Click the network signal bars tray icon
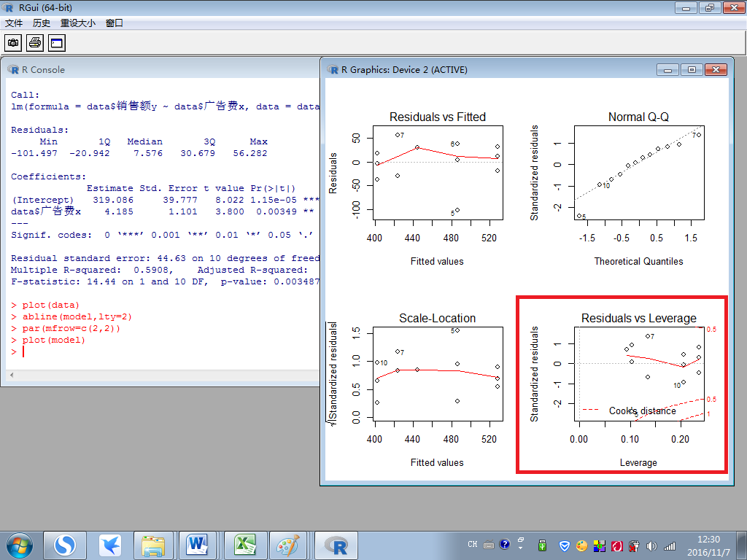747x560 pixels. coord(670,545)
